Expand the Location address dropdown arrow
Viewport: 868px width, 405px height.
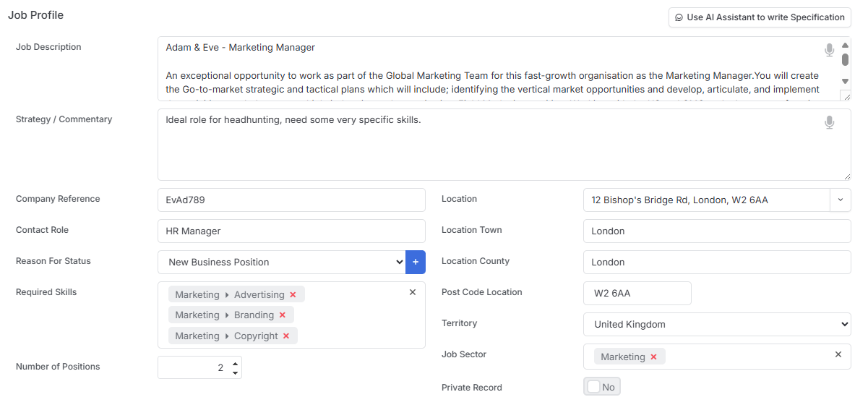pos(841,200)
